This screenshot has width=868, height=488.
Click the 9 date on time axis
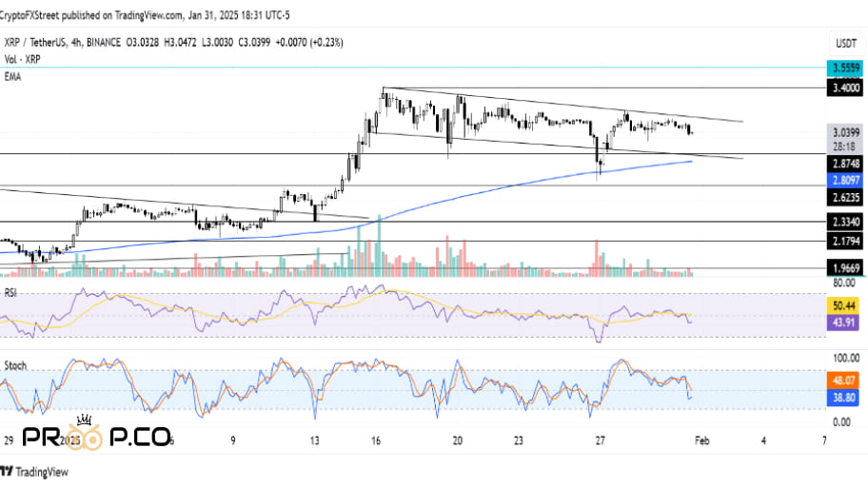click(233, 440)
